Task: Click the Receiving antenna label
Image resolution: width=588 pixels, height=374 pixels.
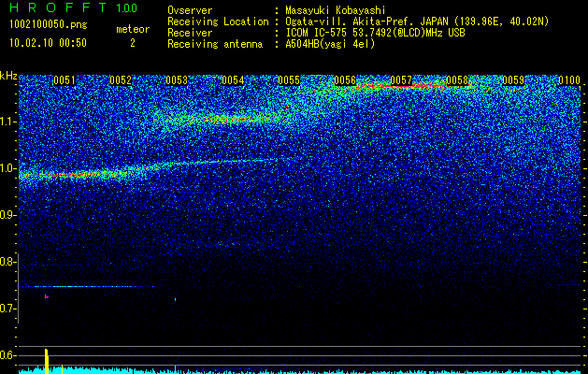Action: tap(215, 44)
